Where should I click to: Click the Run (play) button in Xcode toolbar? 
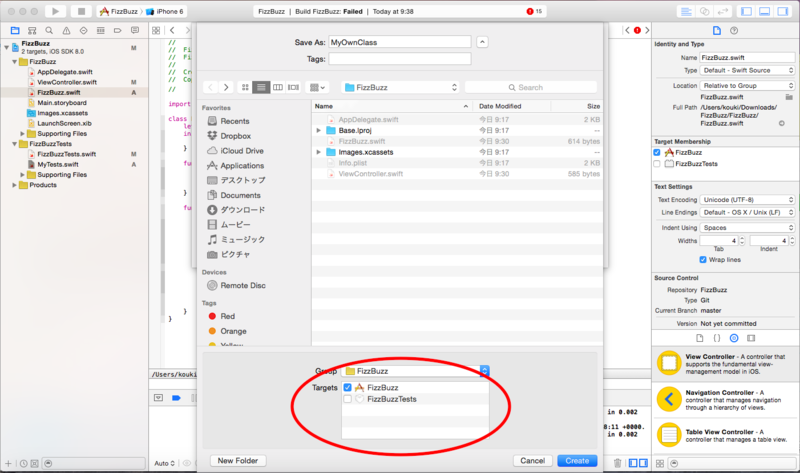point(56,11)
